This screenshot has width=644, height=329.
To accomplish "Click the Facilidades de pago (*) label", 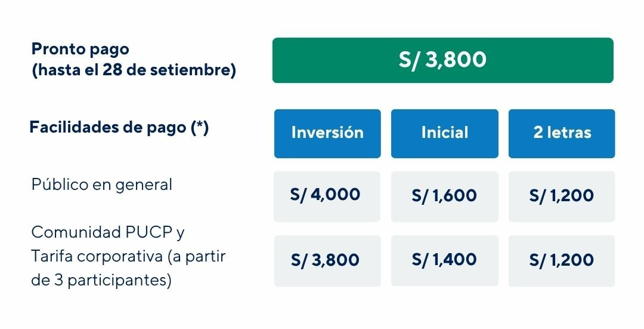I will (x=119, y=128).
